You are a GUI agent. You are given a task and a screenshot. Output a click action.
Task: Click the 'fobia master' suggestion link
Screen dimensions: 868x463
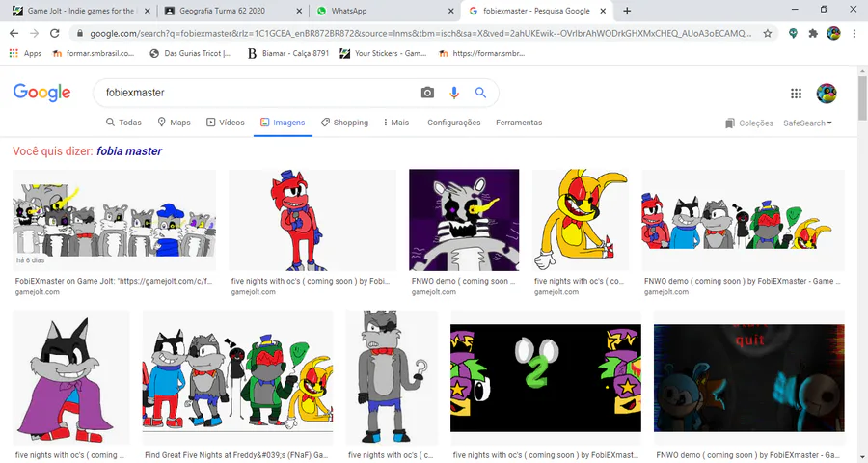[x=129, y=151]
